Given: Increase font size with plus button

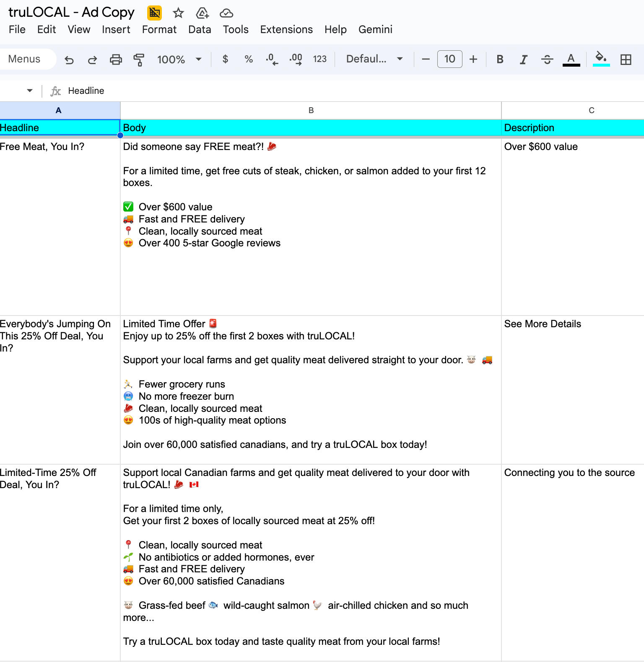Looking at the screenshot, I should pos(473,59).
